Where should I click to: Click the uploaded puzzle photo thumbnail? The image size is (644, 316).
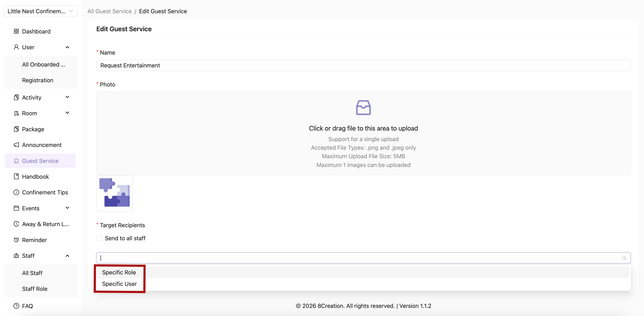pos(114,193)
